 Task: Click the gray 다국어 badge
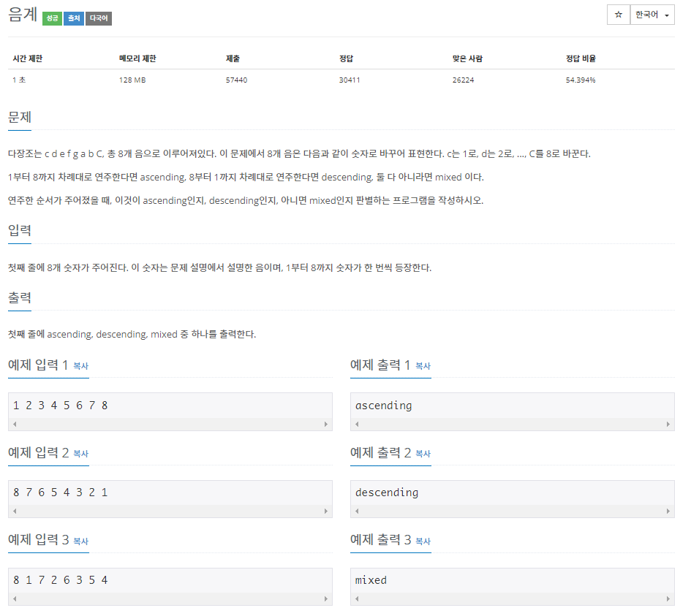coord(99,18)
